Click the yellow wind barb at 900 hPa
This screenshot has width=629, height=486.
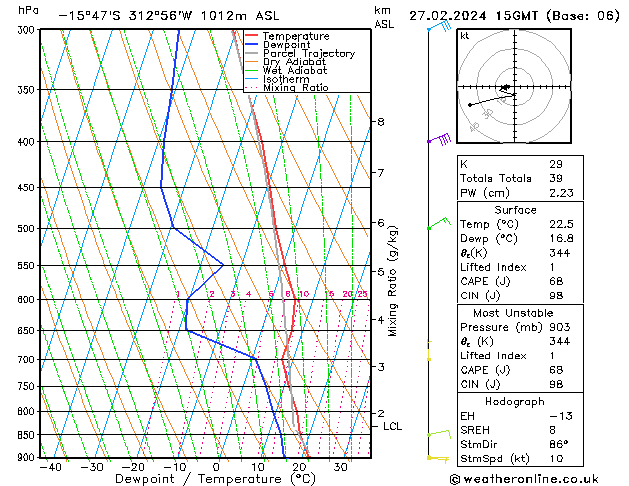436,458
